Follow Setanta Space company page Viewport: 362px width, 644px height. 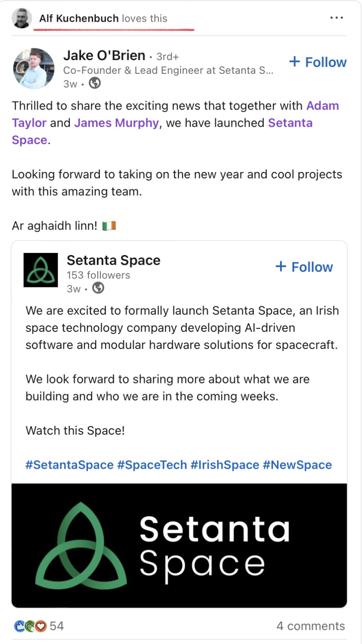304,267
